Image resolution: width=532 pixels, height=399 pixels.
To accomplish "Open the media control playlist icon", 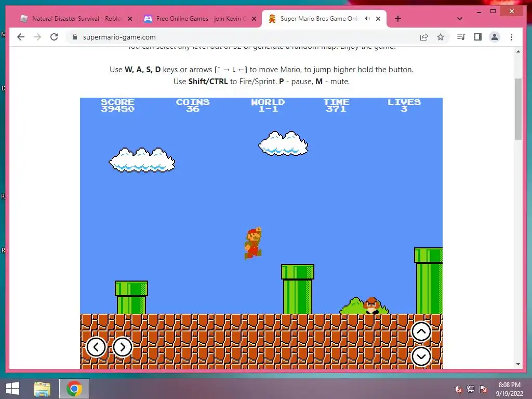I will click(461, 37).
